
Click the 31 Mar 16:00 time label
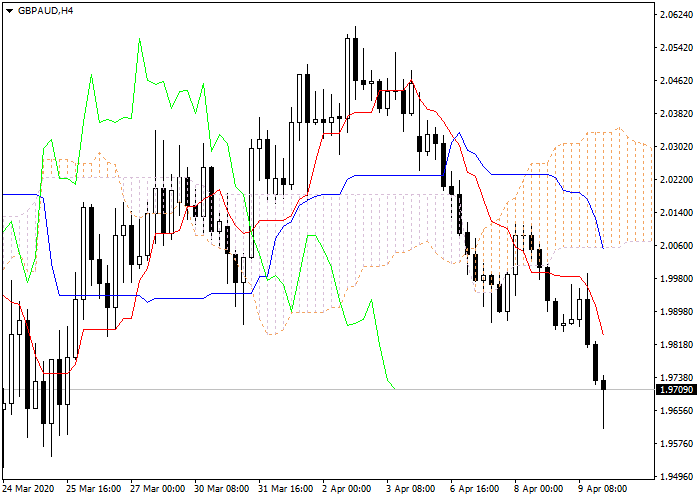(286, 489)
